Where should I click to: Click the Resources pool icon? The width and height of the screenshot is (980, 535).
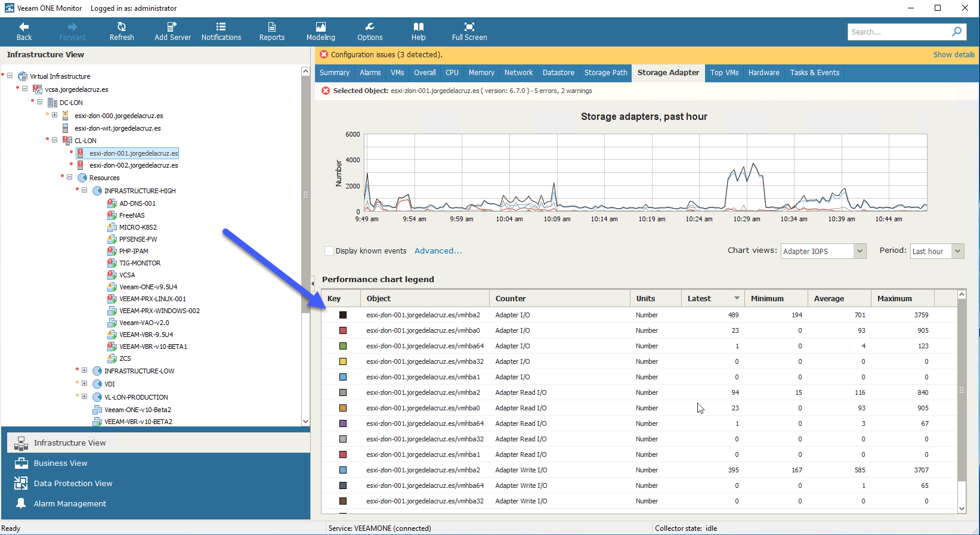click(82, 178)
